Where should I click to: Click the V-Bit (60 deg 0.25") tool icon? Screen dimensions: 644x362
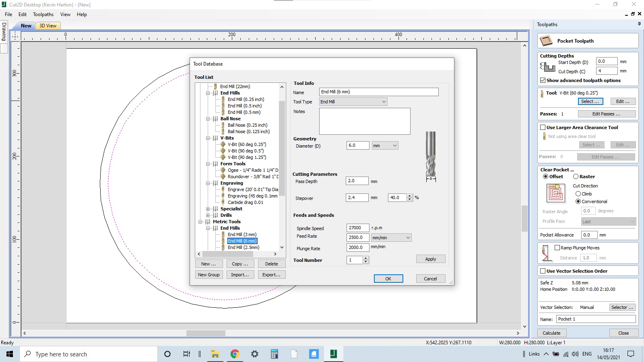pos(223,144)
